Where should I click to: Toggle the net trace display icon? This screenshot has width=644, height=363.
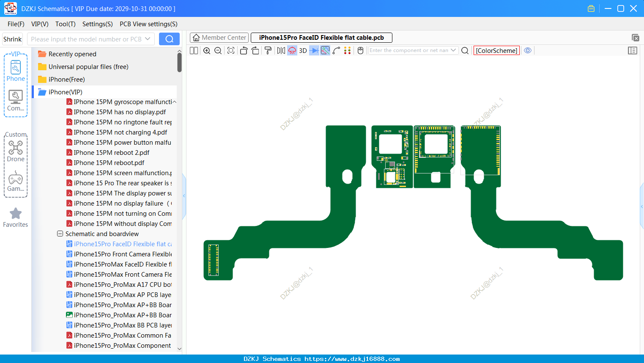coord(325,50)
